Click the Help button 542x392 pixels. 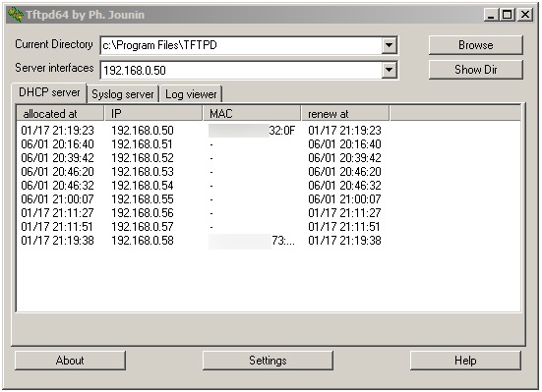[465, 361]
